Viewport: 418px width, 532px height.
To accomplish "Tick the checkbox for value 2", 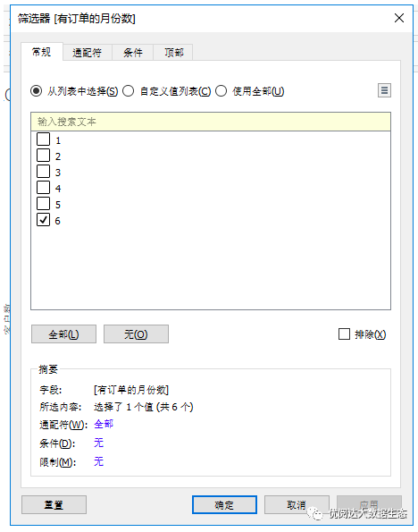I will 43,156.
